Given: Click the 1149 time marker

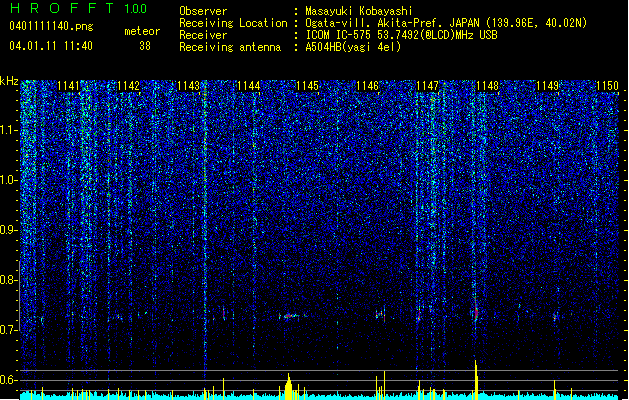Looking at the screenshot, I should click(x=547, y=86).
